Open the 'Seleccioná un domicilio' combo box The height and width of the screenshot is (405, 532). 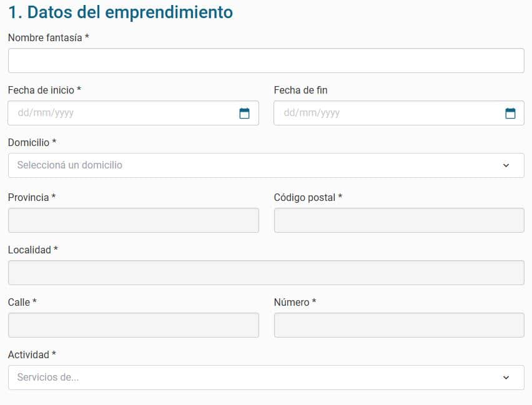(266, 165)
